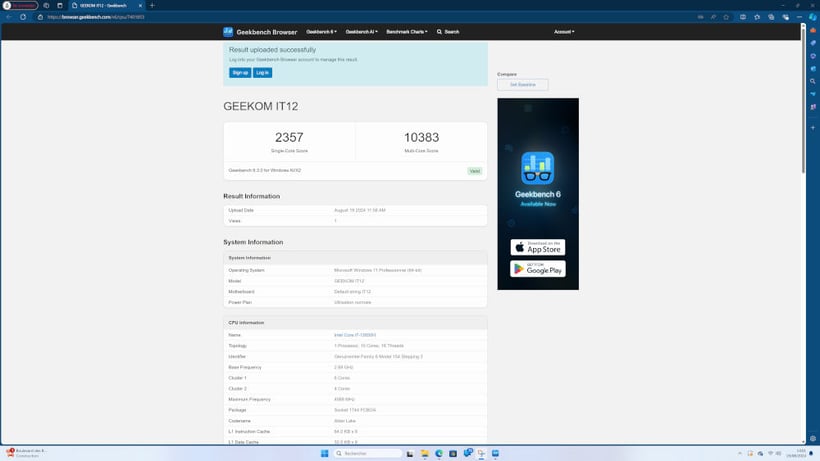Open the Outlook sidebar icon

[813, 68]
